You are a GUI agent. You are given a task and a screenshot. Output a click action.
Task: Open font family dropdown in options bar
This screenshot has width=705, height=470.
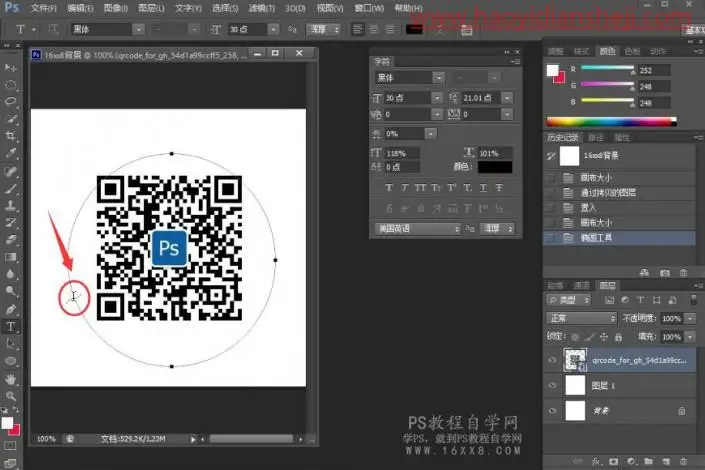click(x=138, y=30)
